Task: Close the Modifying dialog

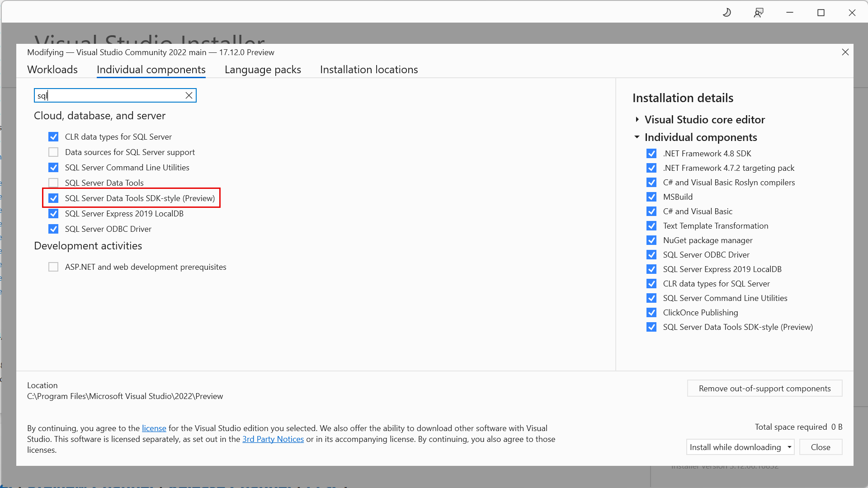Action: click(x=845, y=52)
